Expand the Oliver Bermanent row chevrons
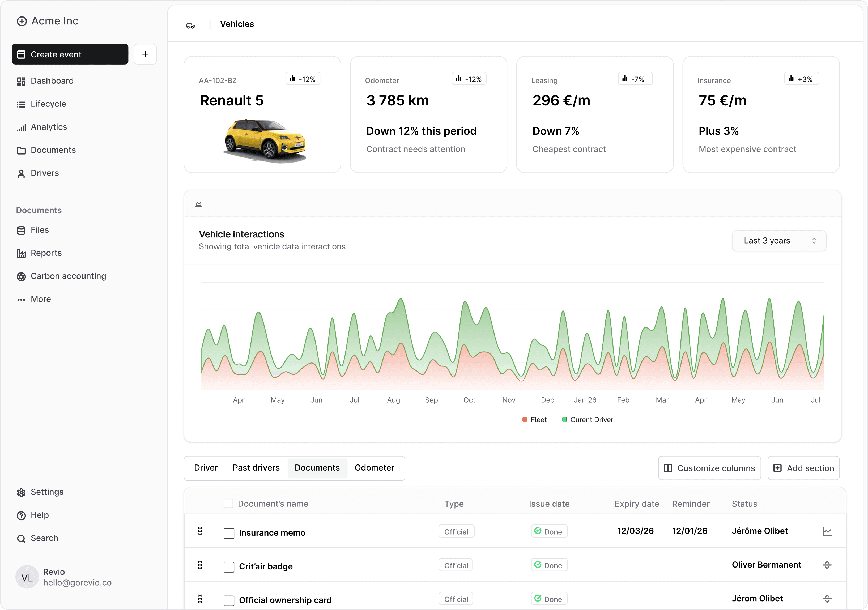The height and width of the screenshot is (610, 868). click(827, 565)
